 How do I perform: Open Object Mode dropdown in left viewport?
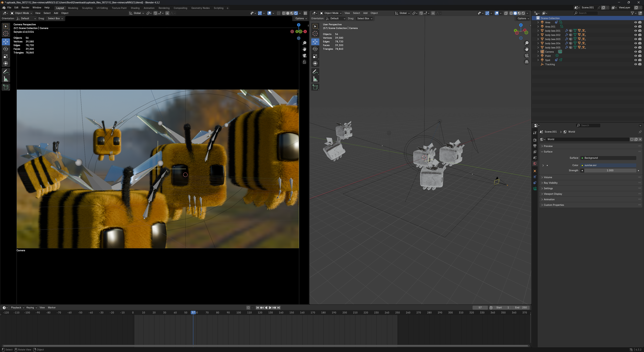pyautogui.click(x=21, y=13)
